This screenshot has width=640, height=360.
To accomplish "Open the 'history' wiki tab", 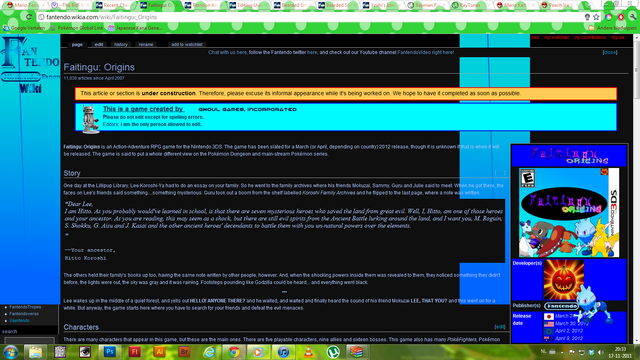I will point(120,44).
